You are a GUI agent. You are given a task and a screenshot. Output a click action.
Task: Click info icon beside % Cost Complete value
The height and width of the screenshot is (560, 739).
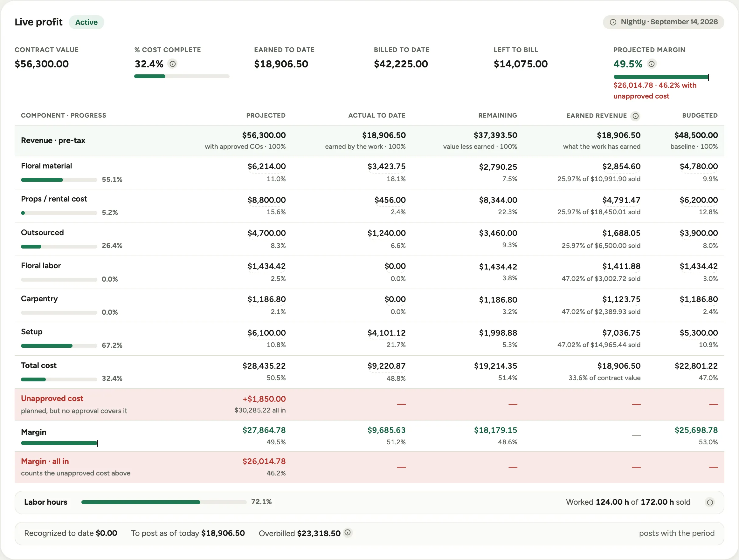tap(172, 64)
